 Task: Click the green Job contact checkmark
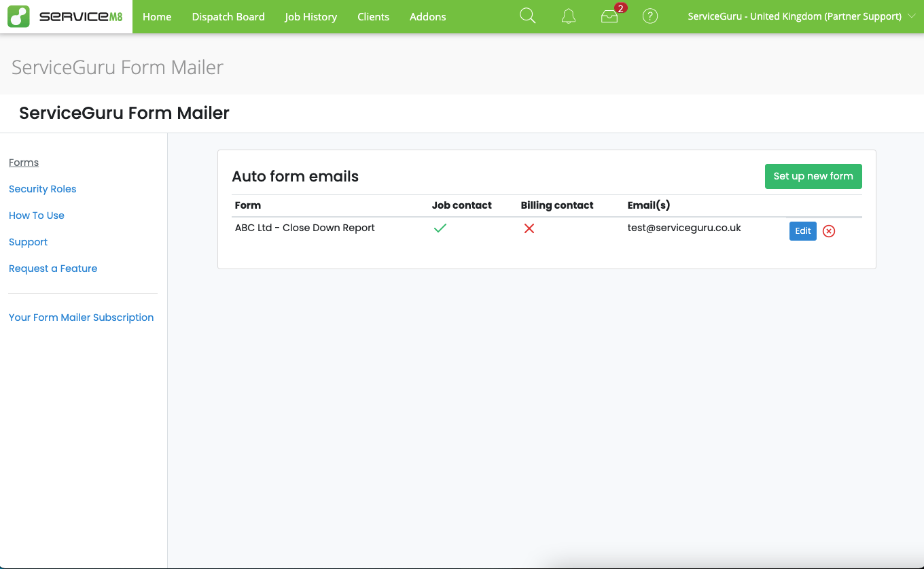pos(440,228)
